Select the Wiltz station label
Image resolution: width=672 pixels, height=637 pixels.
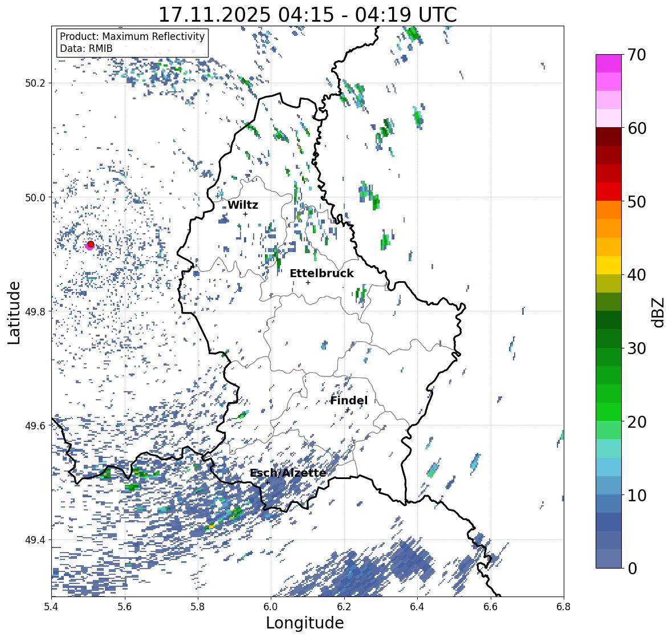point(243,205)
